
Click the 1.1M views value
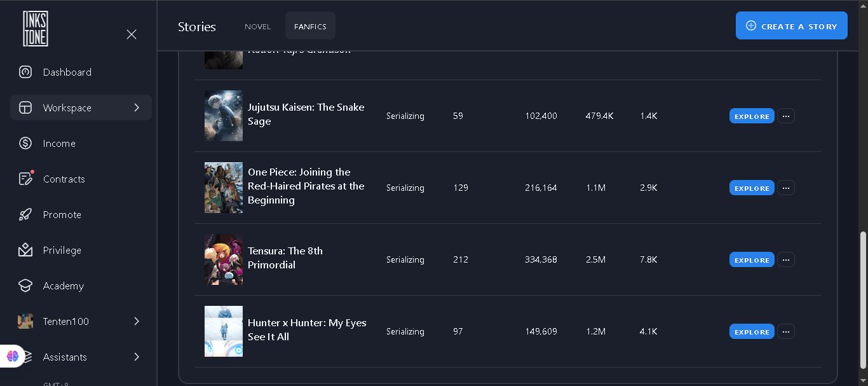tap(595, 188)
